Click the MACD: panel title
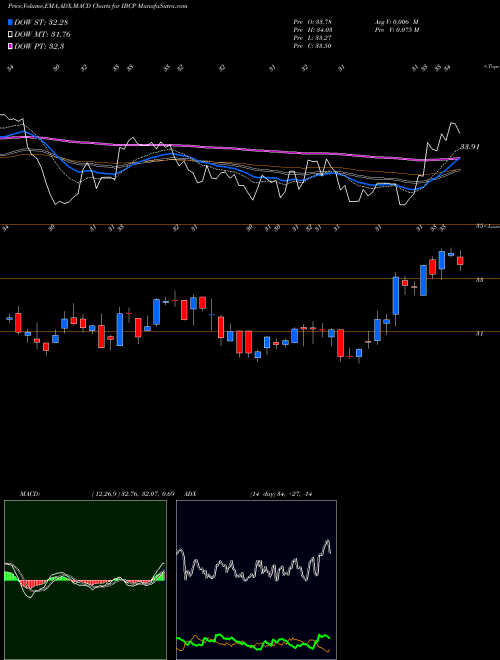This screenshot has width=500, height=660. 30,494
